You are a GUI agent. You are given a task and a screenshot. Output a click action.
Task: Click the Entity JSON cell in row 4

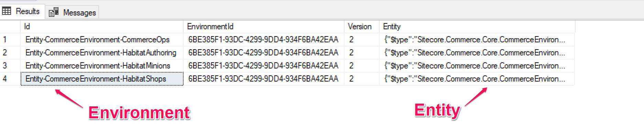point(477,79)
